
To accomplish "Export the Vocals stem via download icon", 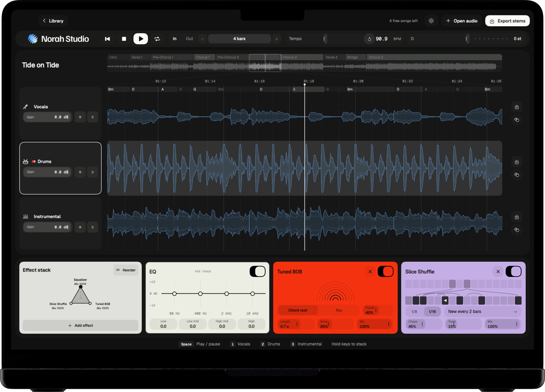I will [517, 107].
